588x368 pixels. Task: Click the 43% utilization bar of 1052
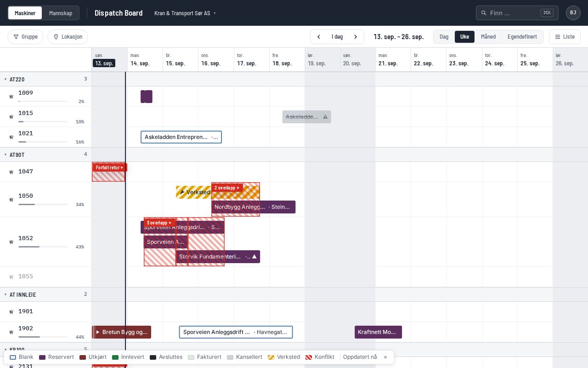[43, 247]
